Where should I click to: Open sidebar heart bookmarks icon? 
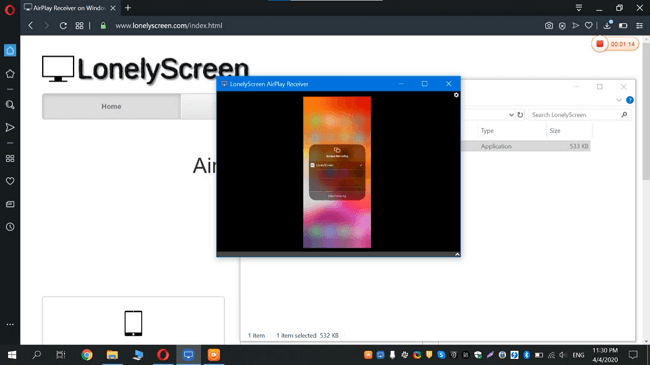click(x=10, y=181)
